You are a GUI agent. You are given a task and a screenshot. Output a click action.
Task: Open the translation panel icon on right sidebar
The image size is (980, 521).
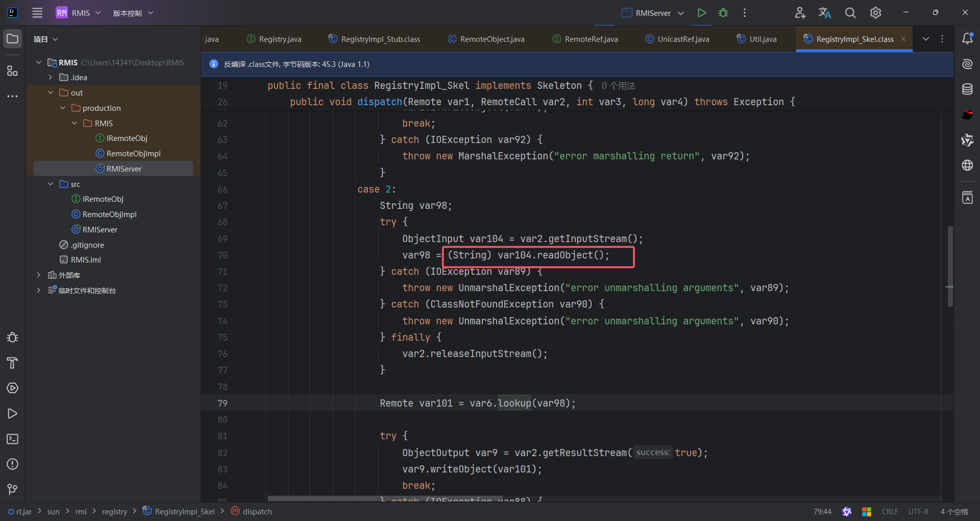tap(967, 198)
